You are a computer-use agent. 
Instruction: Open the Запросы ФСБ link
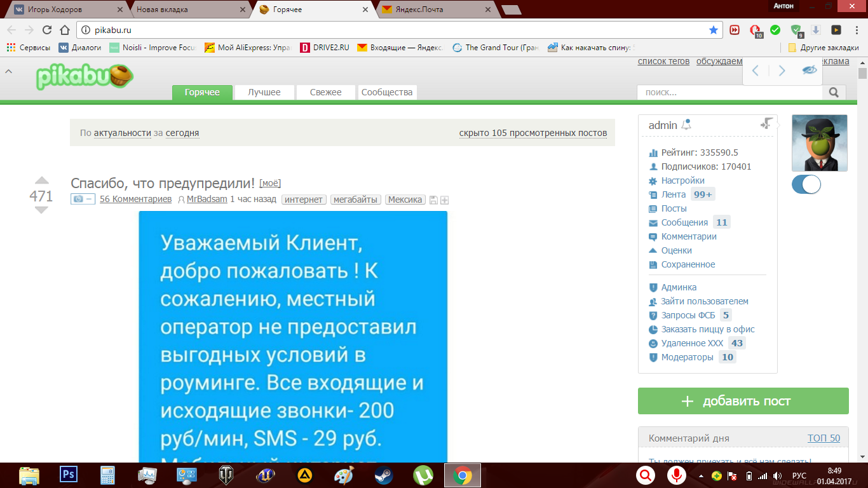pos(688,315)
